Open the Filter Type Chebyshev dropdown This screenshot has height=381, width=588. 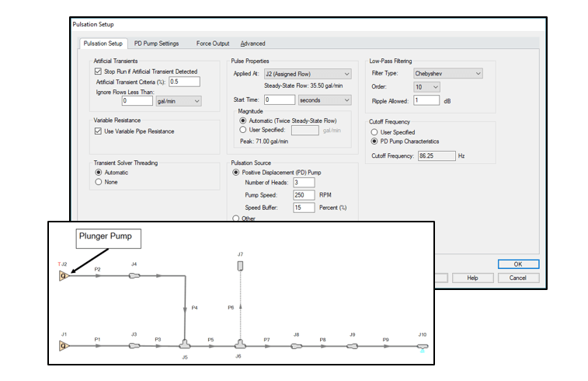coord(448,74)
